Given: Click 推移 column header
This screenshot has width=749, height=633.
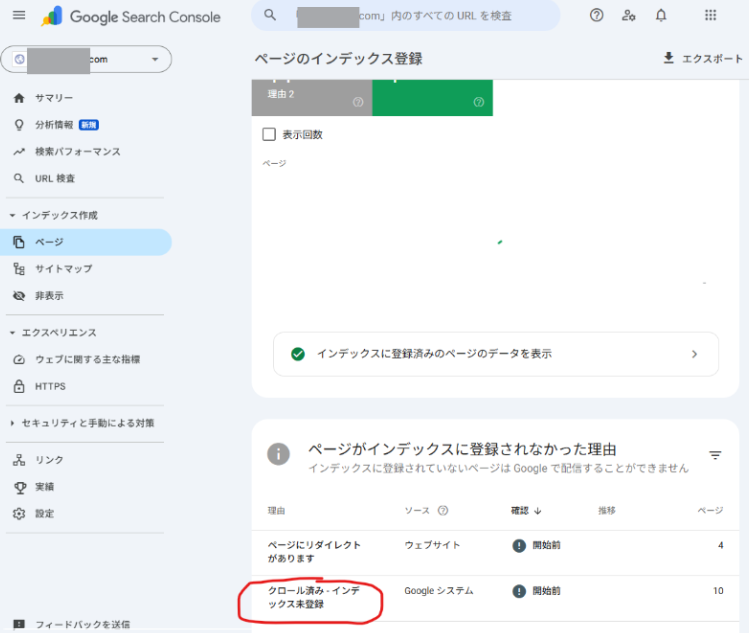Looking at the screenshot, I should (607, 511).
